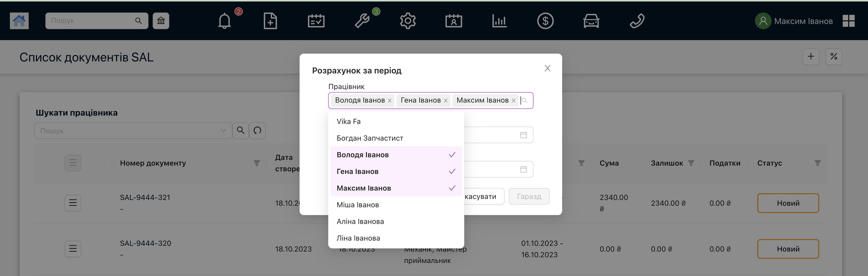Open the notifications bell icon
This screenshot has width=868, height=276.
(x=224, y=21)
